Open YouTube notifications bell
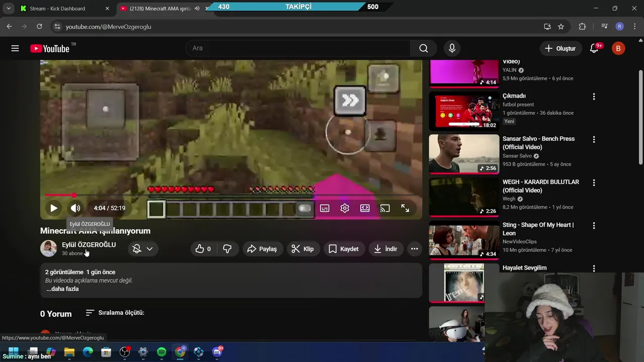The height and width of the screenshot is (362, 644). click(x=594, y=48)
